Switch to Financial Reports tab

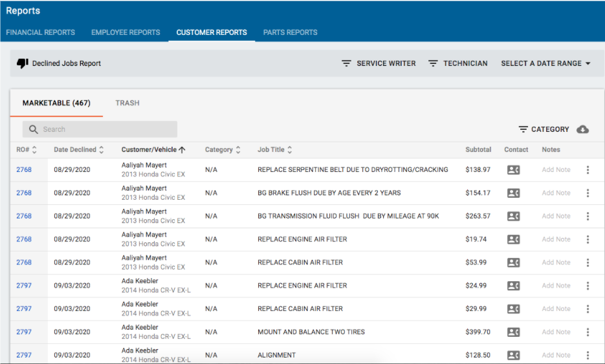[41, 32]
